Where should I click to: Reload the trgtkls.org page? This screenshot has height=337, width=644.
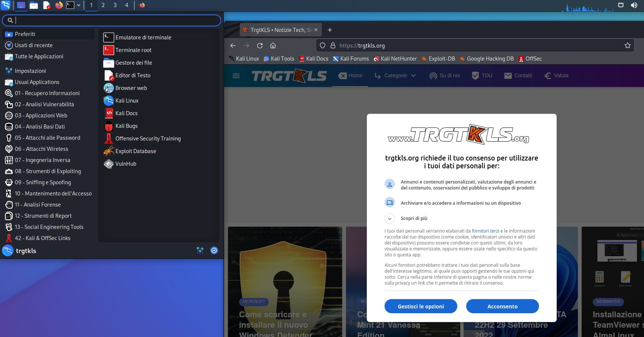260,45
